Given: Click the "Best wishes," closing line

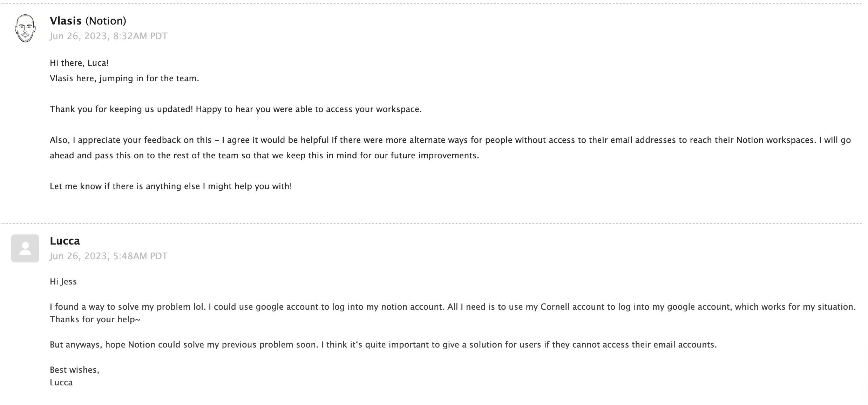Looking at the screenshot, I should (x=74, y=370).
